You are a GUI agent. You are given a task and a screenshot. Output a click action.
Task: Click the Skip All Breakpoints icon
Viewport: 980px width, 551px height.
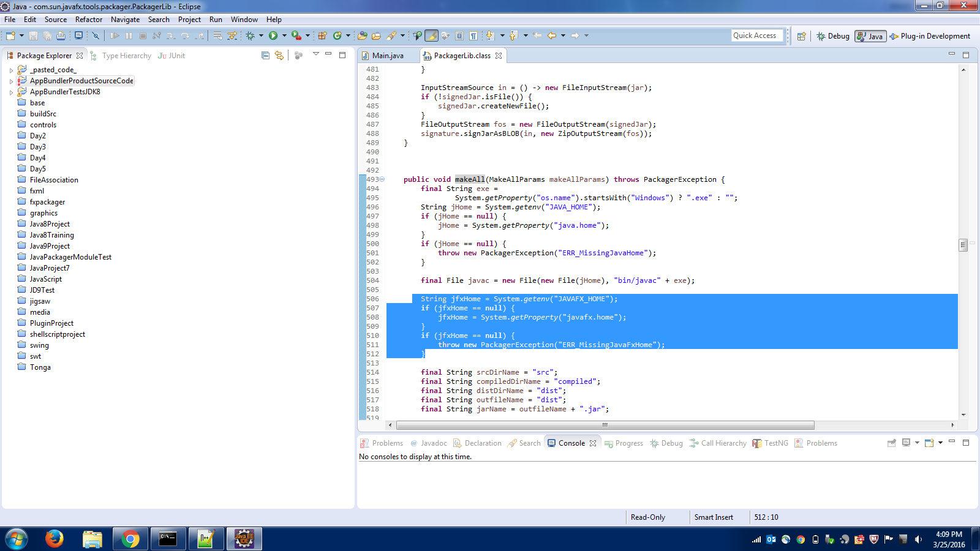click(96, 36)
